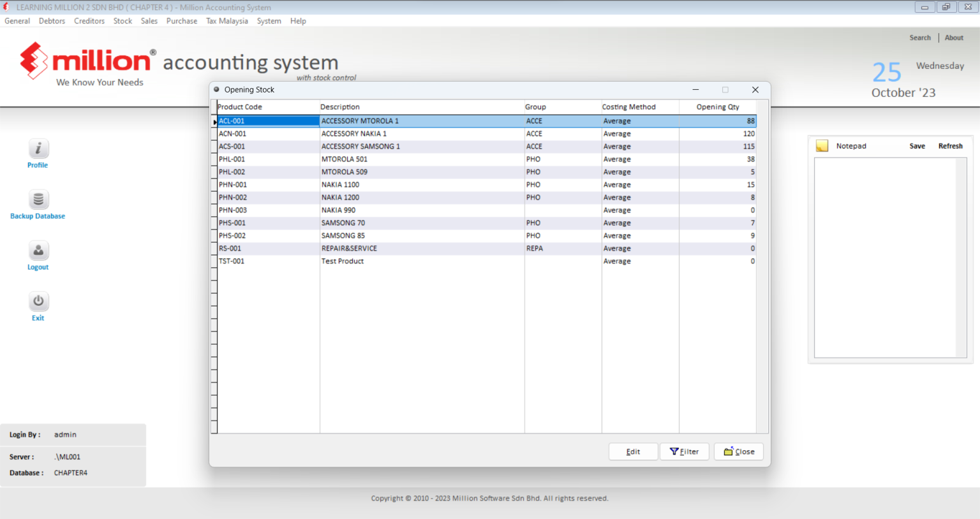Screen dimensions: 980x519
Task: Open the Help menu
Action: [298, 21]
